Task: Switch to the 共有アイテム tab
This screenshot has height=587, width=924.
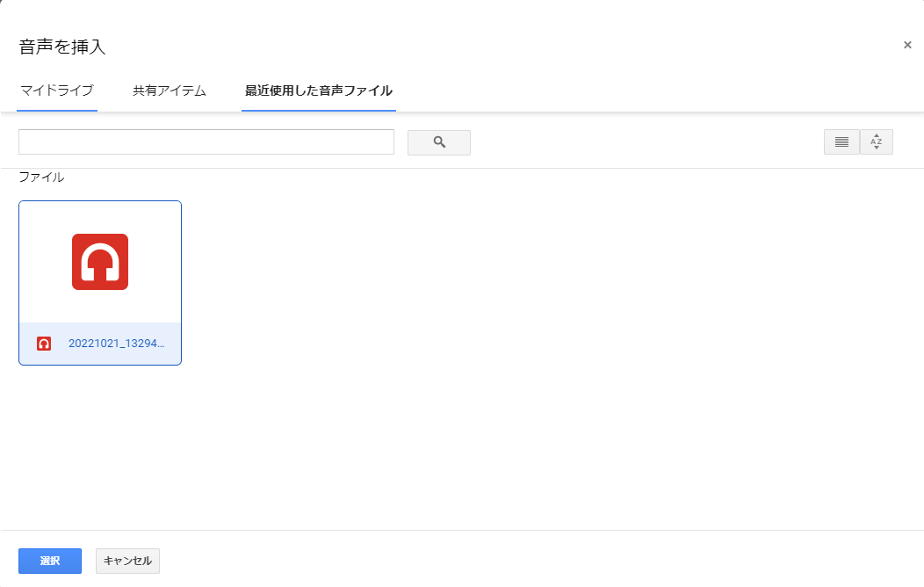Action: pyautogui.click(x=170, y=91)
